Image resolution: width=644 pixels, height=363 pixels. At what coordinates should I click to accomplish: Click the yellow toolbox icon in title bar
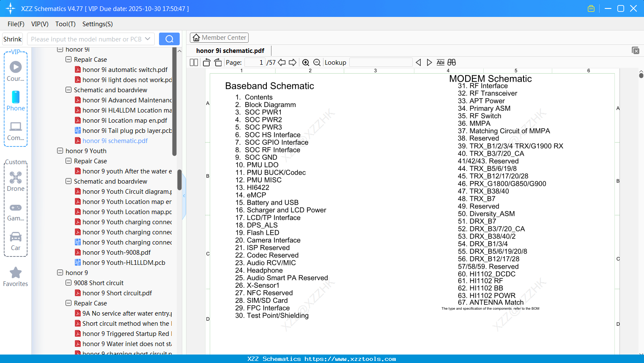591,8
